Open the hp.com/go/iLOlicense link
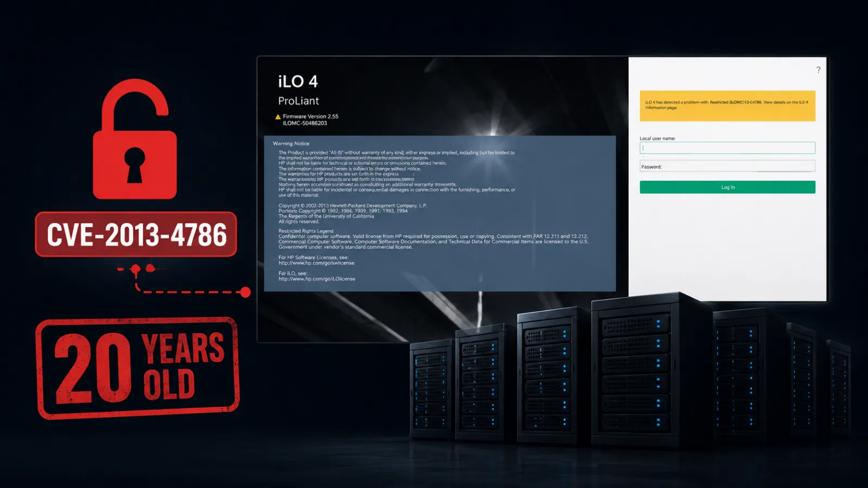 pyautogui.click(x=317, y=279)
